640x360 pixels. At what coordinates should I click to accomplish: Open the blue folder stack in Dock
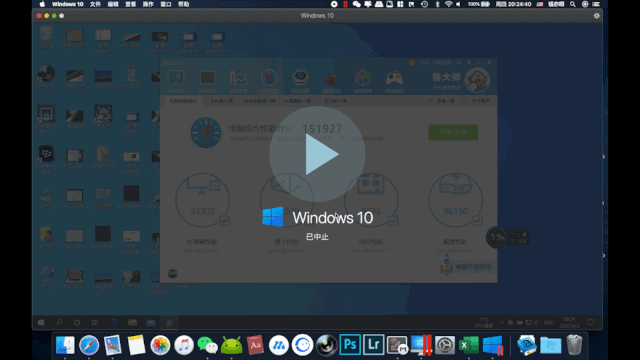coord(551,345)
